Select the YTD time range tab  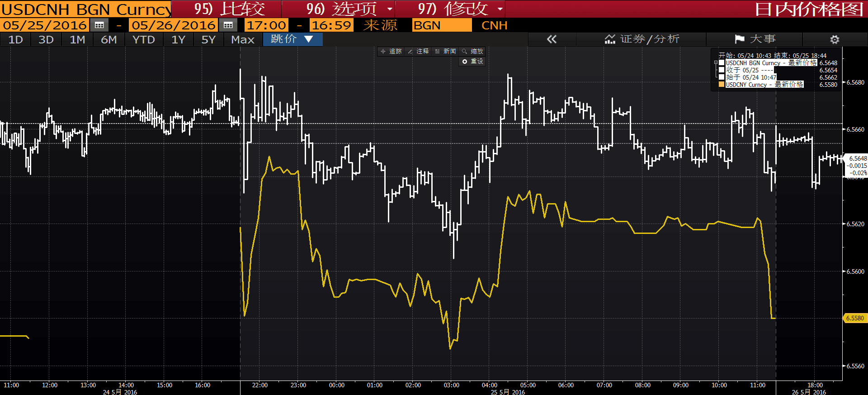144,40
